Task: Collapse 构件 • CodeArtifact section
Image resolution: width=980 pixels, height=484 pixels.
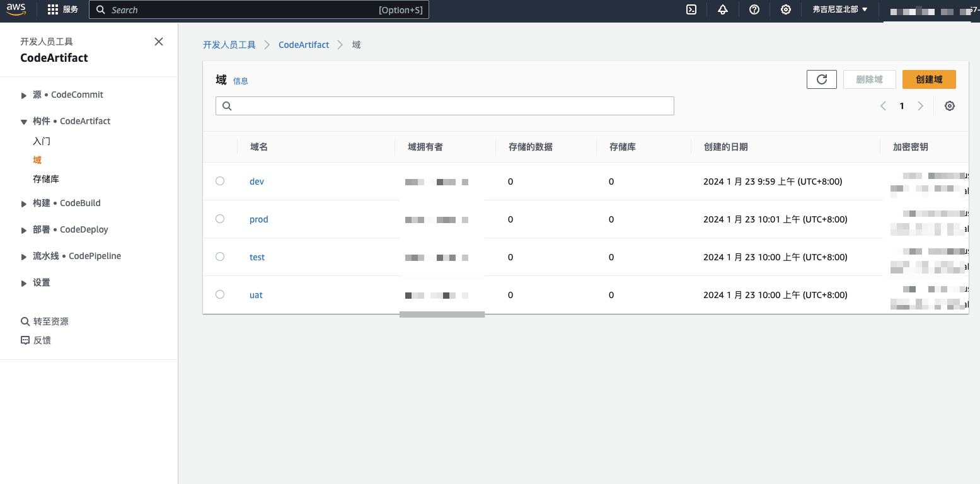Action: [24, 122]
